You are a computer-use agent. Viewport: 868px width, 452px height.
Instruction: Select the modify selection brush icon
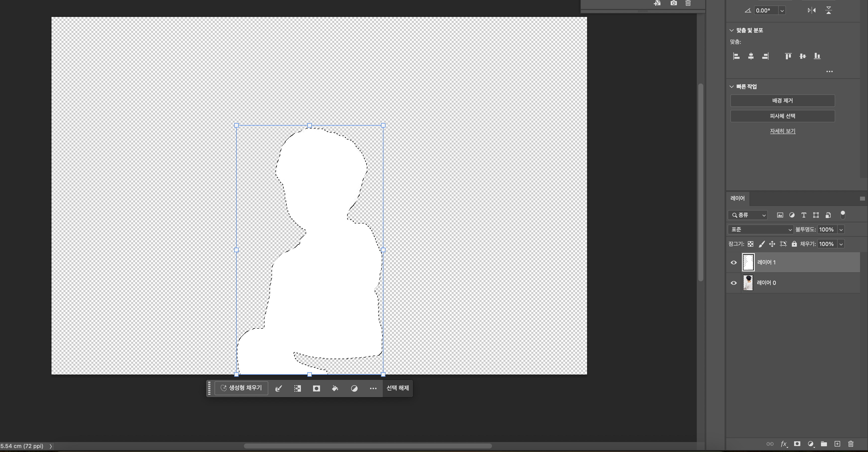pyautogui.click(x=279, y=388)
